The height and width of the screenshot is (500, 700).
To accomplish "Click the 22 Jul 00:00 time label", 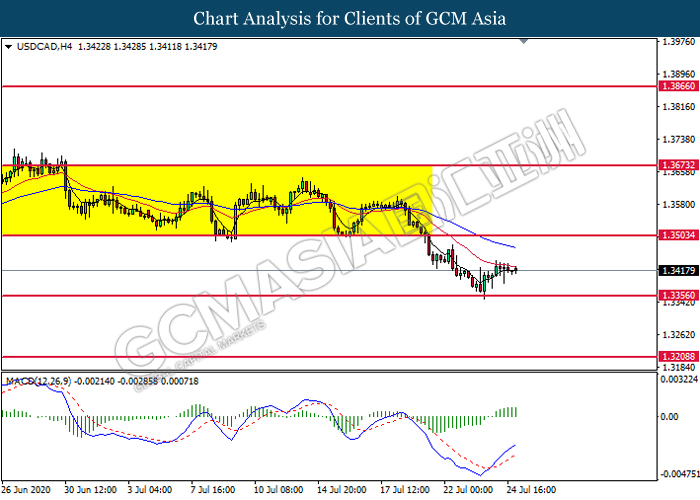I will (x=468, y=490).
